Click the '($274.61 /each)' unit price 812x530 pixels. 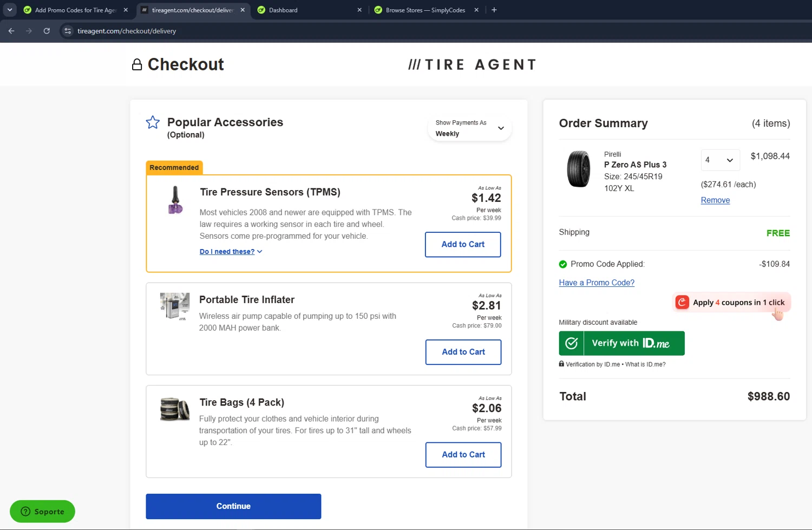coord(728,185)
